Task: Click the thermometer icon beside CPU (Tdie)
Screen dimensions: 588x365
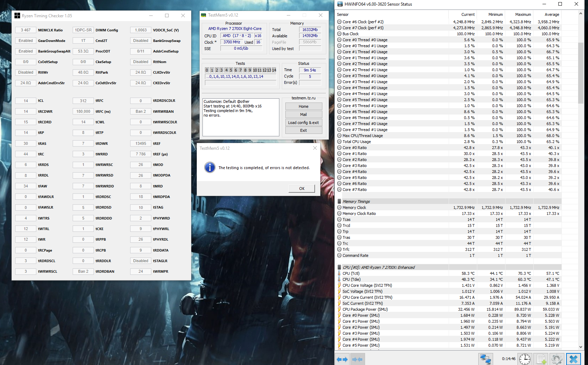Action: [339, 279]
